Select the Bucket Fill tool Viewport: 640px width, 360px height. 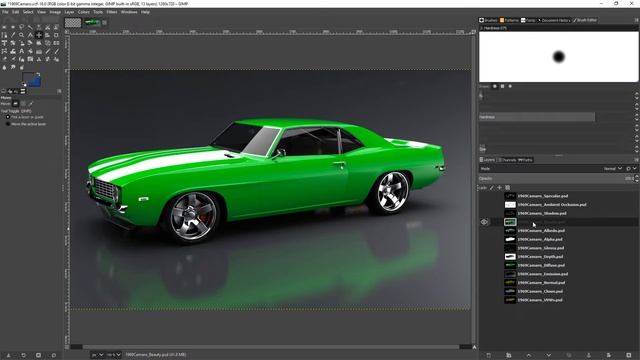(30, 51)
